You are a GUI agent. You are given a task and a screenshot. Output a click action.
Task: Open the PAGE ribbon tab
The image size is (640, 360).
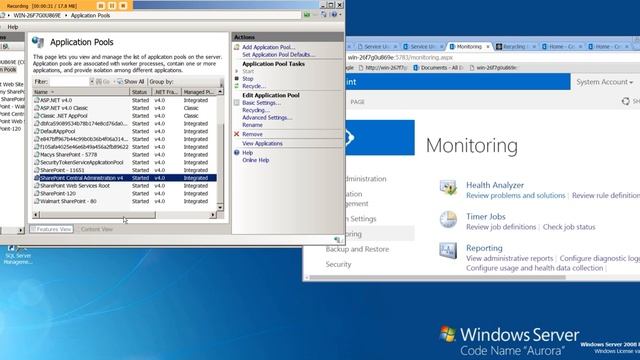(x=357, y=102)
